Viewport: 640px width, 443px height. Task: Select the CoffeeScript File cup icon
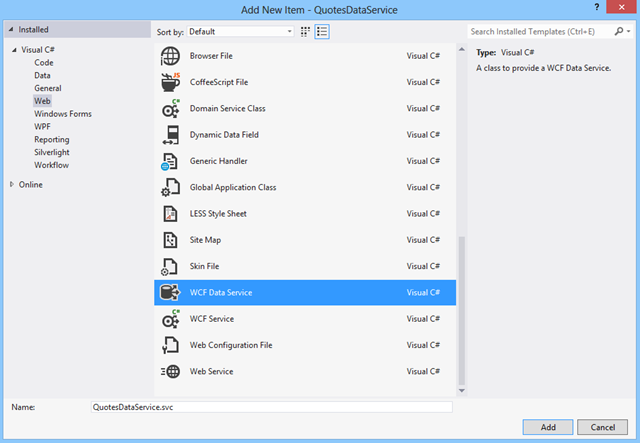tap(170, 82)
